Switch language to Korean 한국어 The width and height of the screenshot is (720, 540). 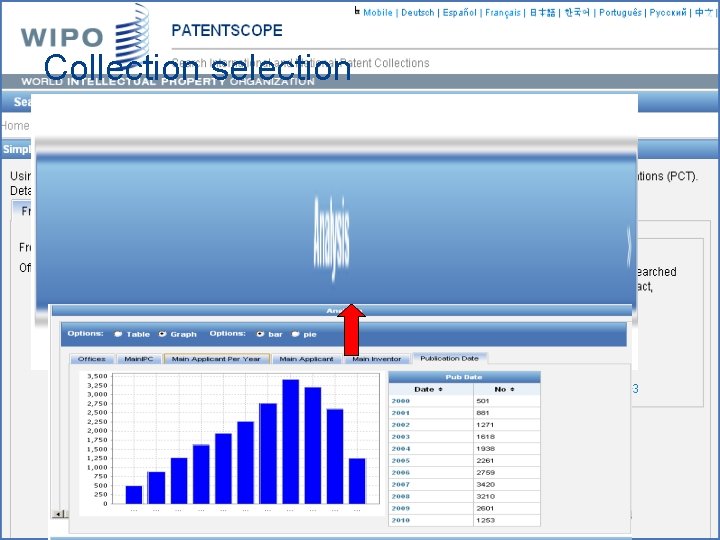click(577, 13)
